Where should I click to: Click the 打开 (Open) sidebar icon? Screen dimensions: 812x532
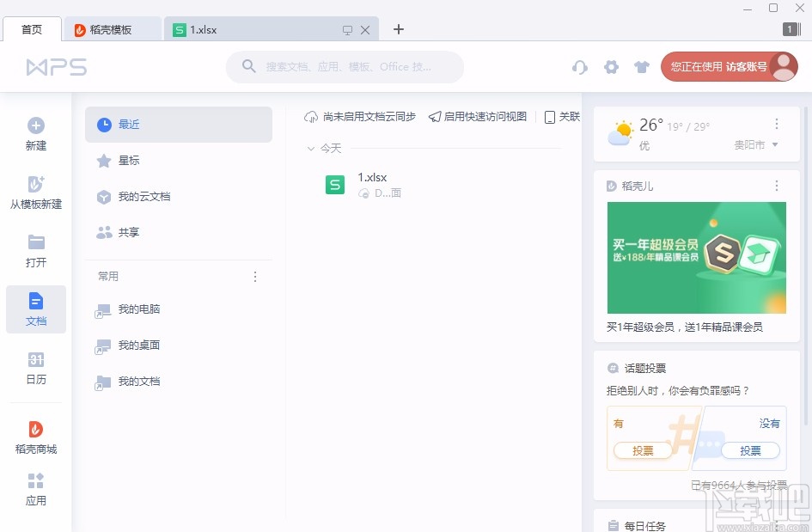35,251
